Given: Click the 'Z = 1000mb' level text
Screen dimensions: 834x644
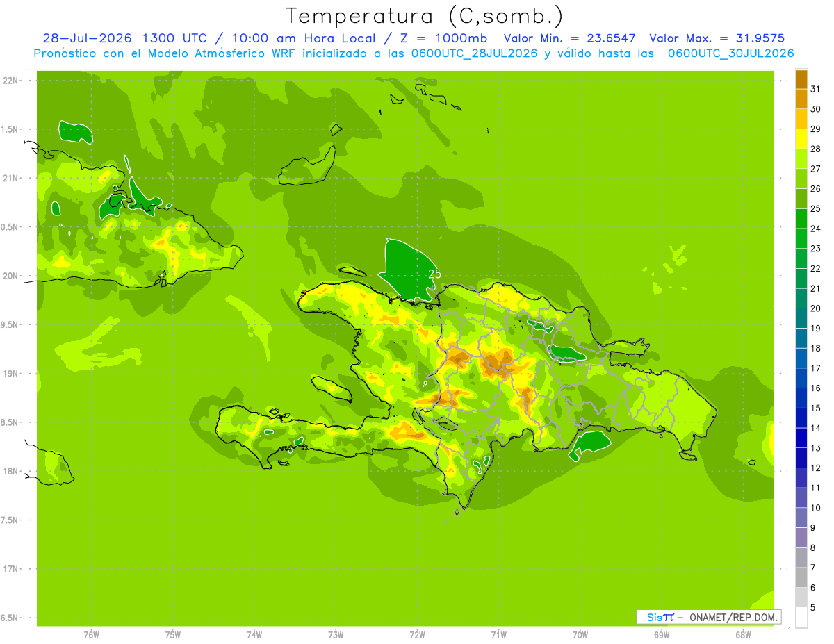Looking at the screenshot, I should point(441,38).
